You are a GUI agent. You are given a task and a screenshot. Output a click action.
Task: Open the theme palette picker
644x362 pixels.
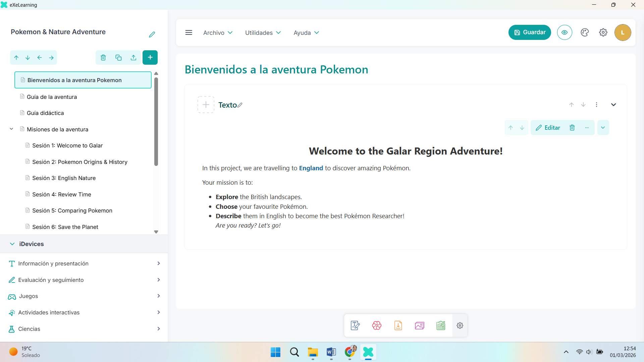click(x=585, y=32)
